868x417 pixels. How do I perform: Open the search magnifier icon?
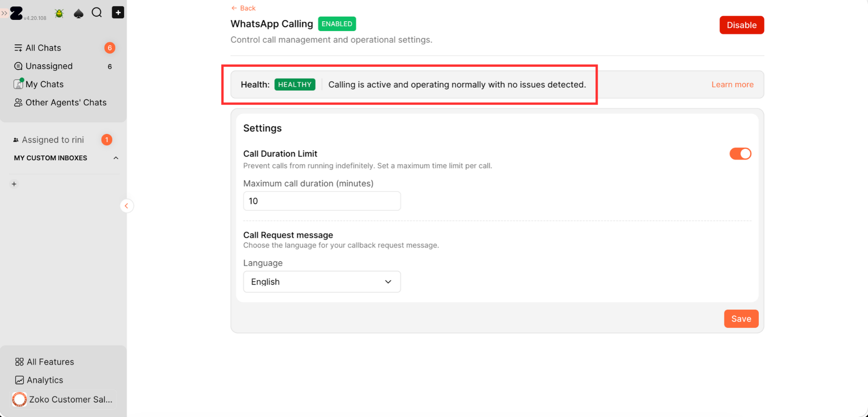point(97,13)
